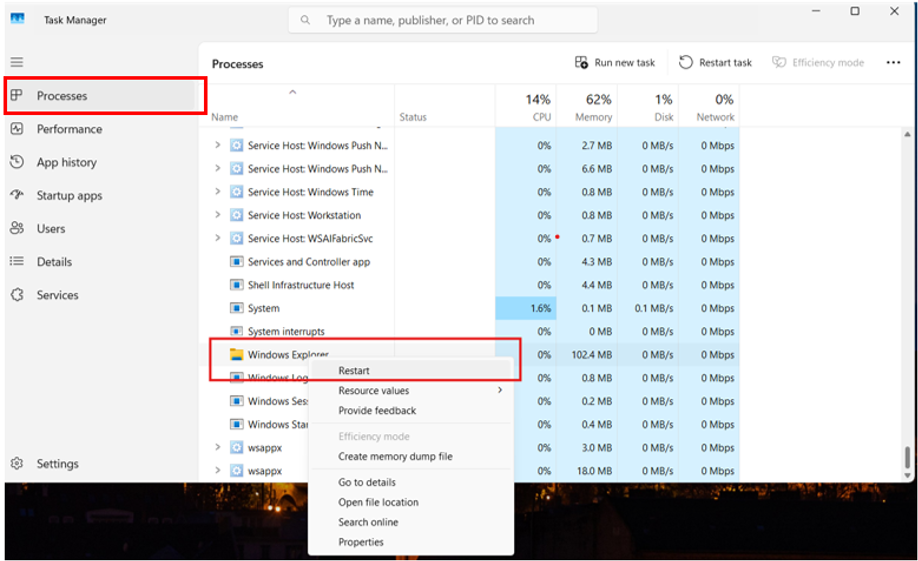The width and height of the screenshot is (918, 561).
Task: Select Search online menu entry
Action: pyautogui.click(x=411, y=522)
